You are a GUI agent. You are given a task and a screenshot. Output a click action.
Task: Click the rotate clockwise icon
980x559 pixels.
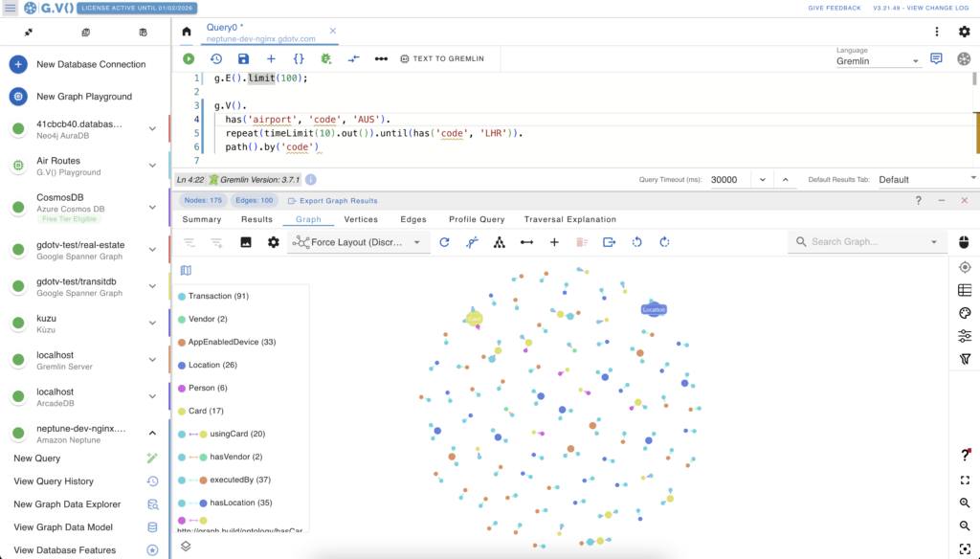point(664,242)
